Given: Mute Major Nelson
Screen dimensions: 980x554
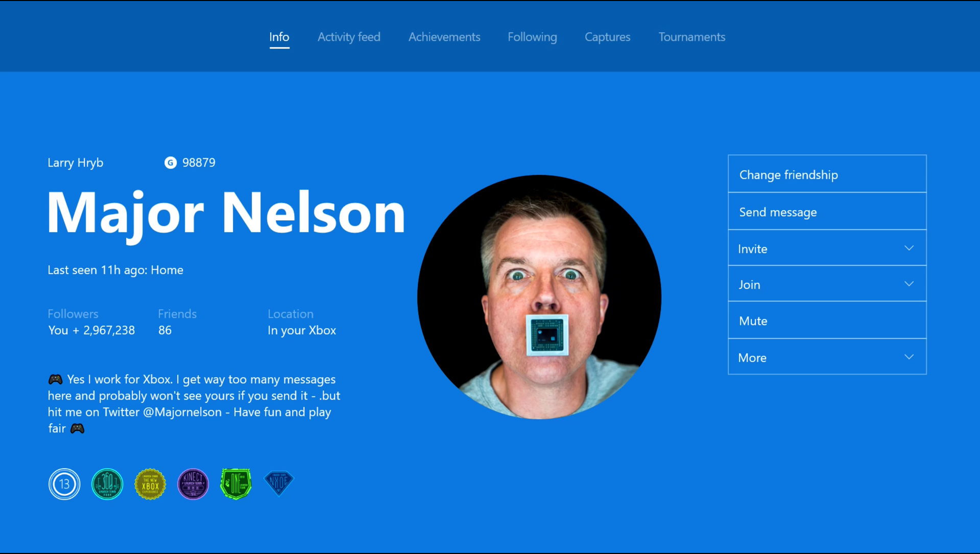Looking at the screenshot, I should [827, 320].
